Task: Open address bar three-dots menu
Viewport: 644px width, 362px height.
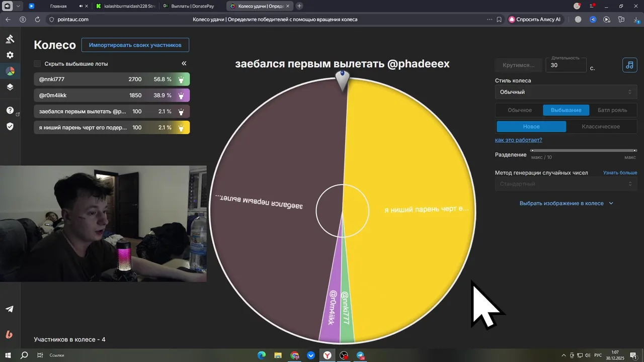Action: tap(490, 19)
